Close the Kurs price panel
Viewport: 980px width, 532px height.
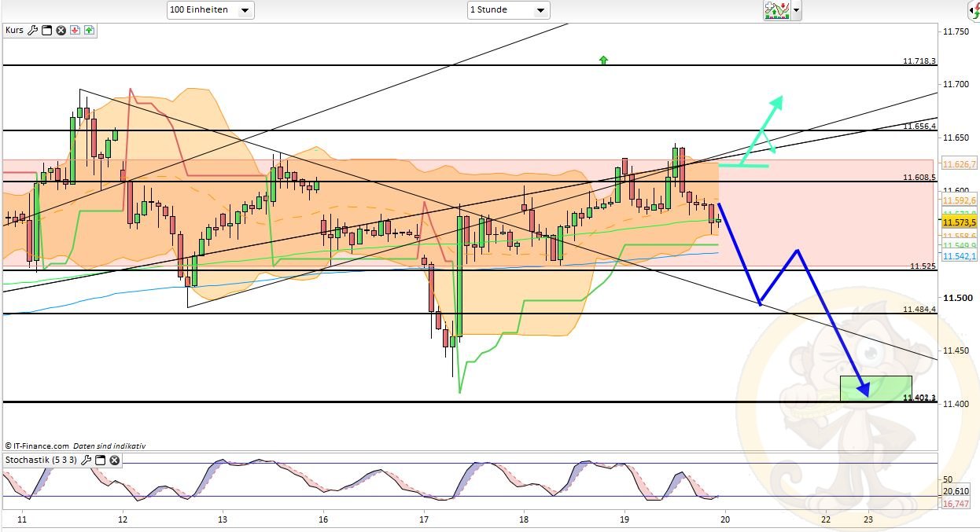(x=61, y=31)
